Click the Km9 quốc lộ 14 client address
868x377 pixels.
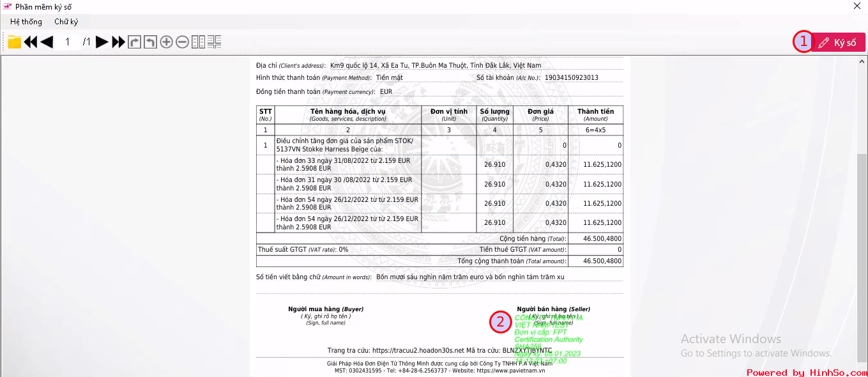(x=436, y=65)
